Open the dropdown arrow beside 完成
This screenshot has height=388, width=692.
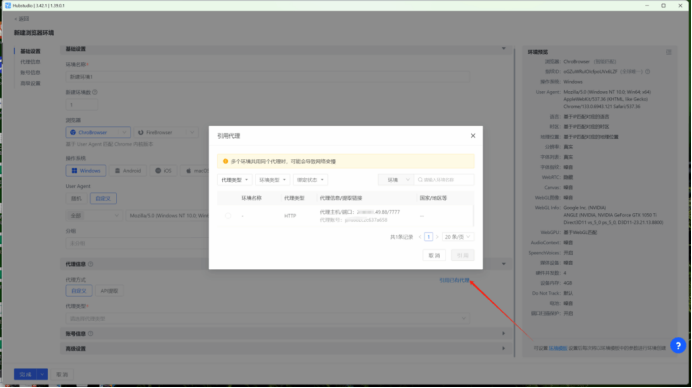pyautogui.click(x=42, y=374)
